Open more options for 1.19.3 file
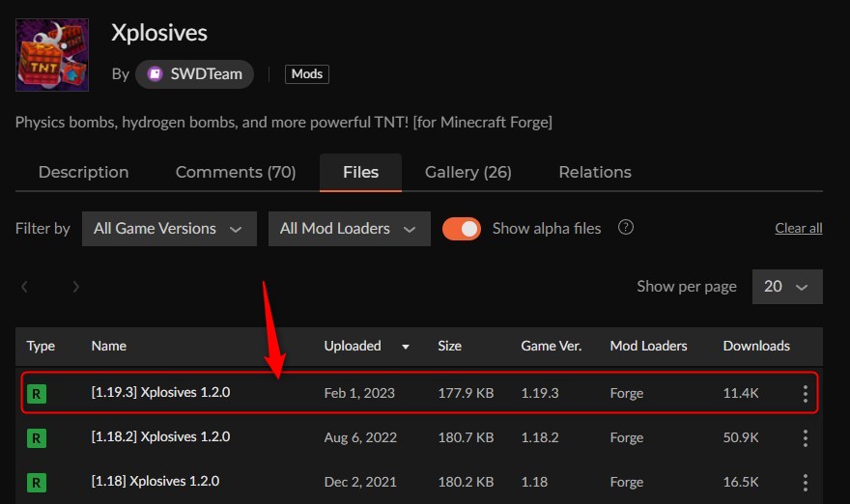Viewport: 850px width, 504px height. click(x=806, y=393)
